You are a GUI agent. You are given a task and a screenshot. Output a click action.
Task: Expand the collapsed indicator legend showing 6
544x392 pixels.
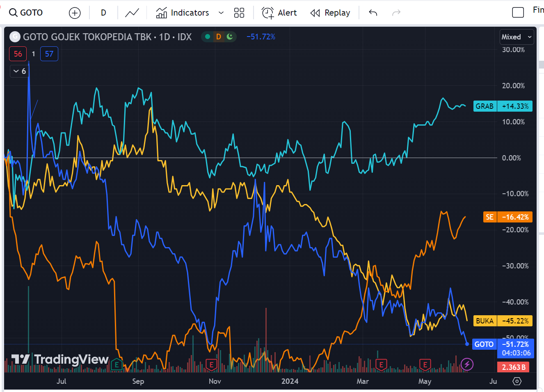point(19,71)
